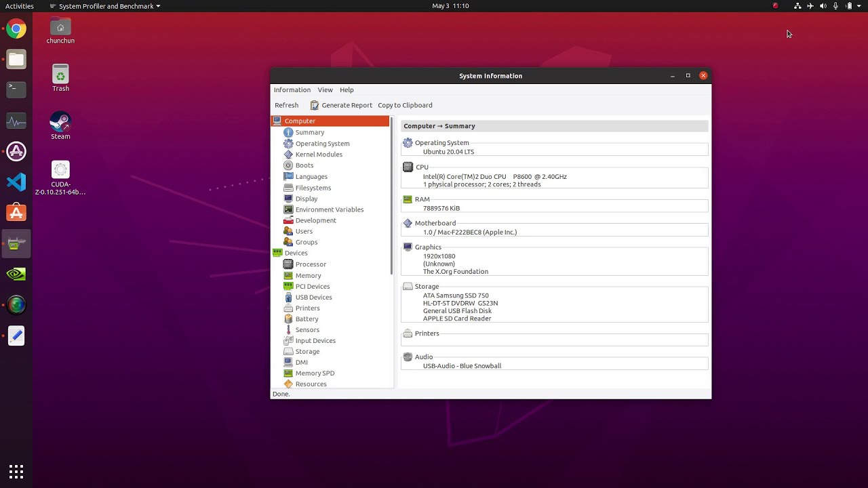Viewport: 868px width, 488px height.
Task: Open the Information menu
Action: click(x=292, y=89)
